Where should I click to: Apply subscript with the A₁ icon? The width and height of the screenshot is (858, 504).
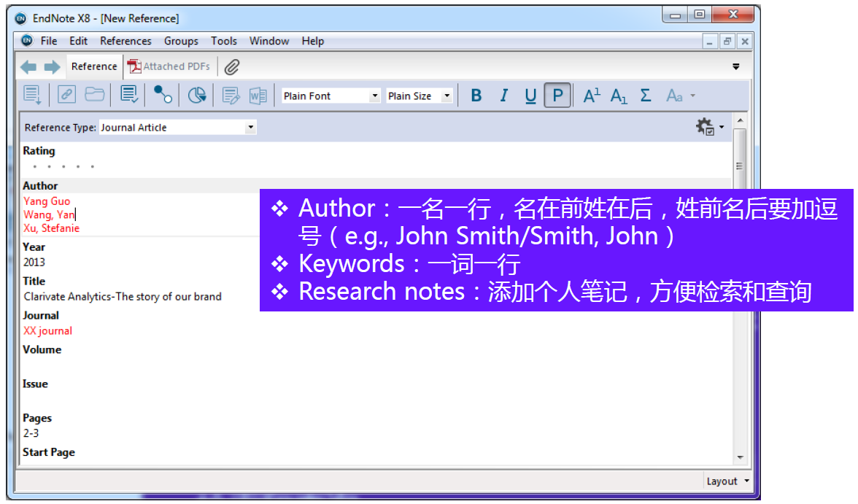[x=619, y=96]
